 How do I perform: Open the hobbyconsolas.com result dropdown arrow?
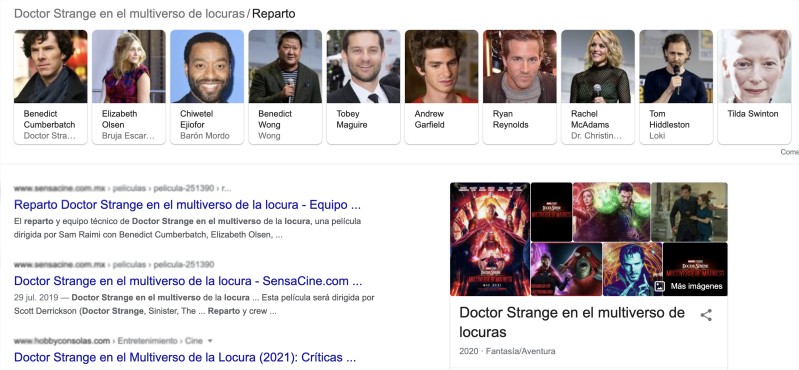click(x=210, y=341)
